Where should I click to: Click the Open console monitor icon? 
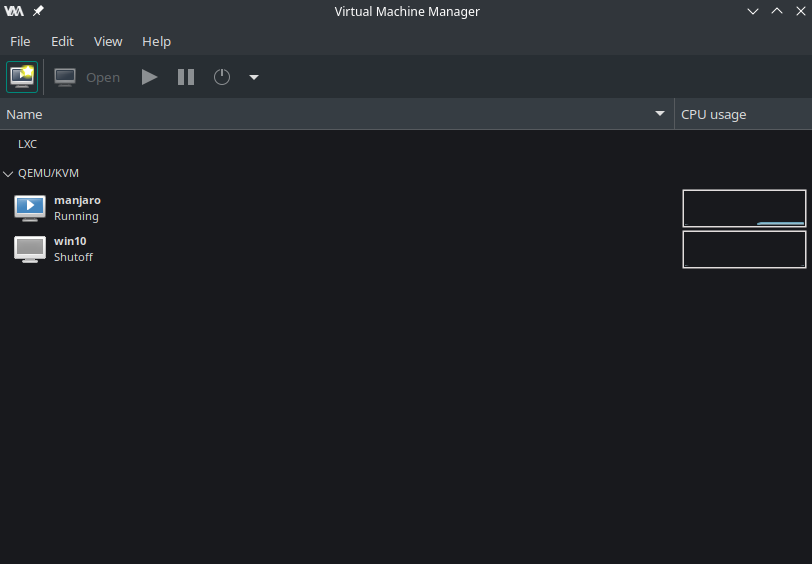65,77
